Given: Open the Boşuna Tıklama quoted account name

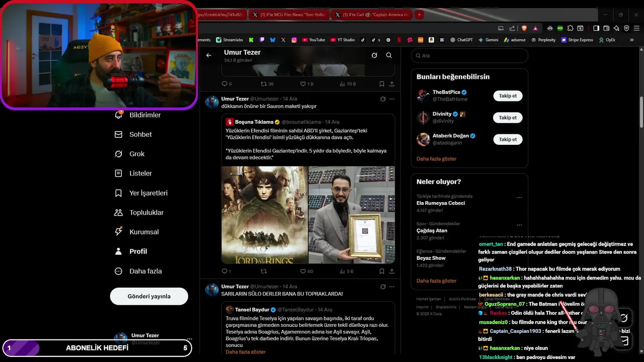Looking at the screenshot, I should click(x=254, y=122).
